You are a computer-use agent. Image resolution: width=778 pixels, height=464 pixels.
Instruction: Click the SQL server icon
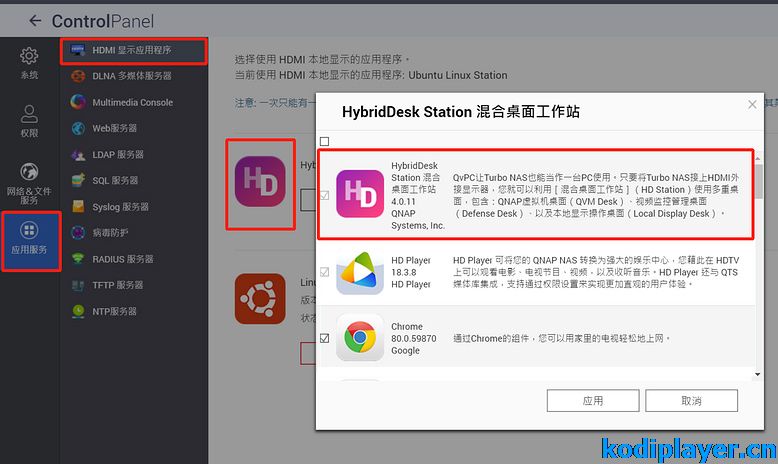click(78, 181)
